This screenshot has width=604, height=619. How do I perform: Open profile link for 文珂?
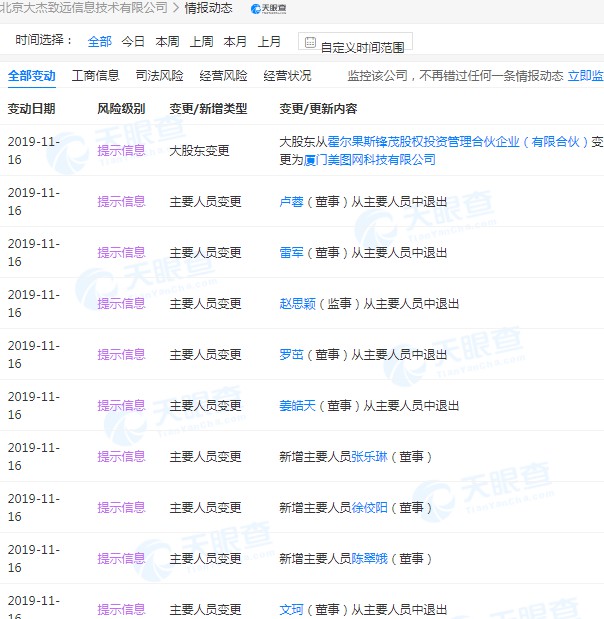coord(291,610)
